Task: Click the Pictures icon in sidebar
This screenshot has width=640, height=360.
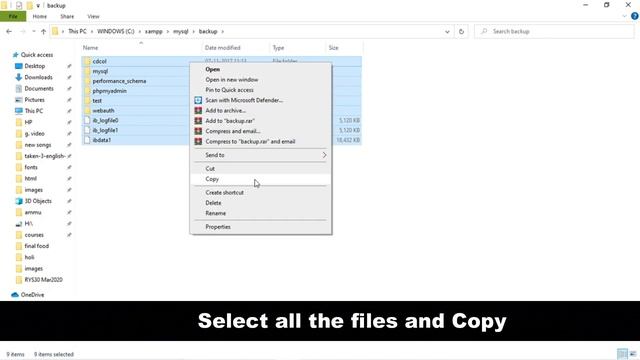Action: click(18, 100)
